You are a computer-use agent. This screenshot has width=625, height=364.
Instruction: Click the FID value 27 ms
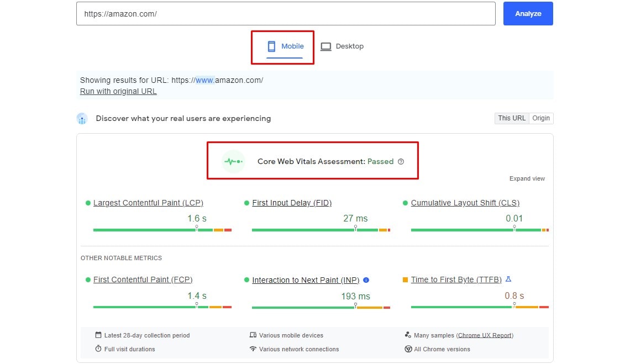click(x=355, y=218)
